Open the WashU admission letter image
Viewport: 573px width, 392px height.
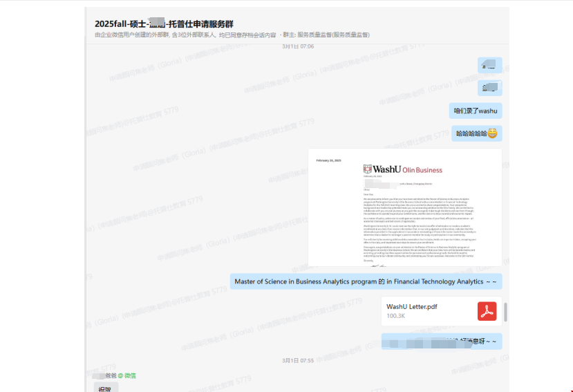(x=405, y=207)
